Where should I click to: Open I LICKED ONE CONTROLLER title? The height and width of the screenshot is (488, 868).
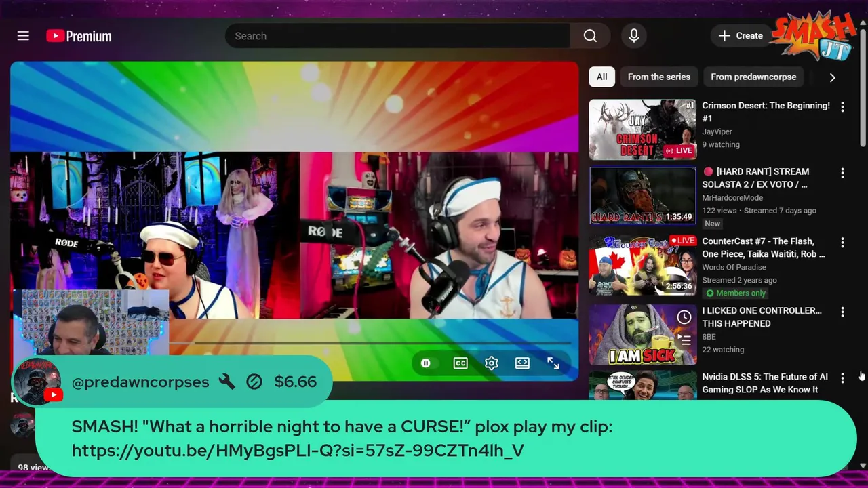762,317
